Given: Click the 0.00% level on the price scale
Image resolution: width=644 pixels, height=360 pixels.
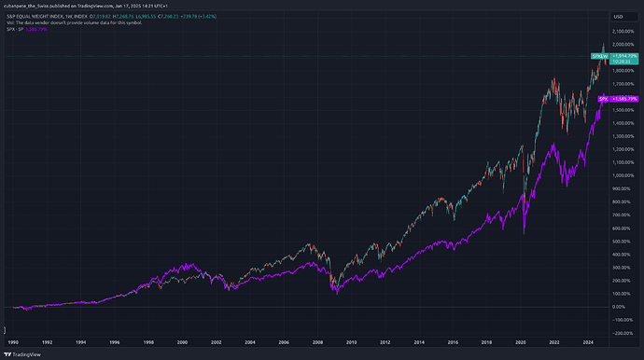Looking at the screenshot, I should click(619, 307).
